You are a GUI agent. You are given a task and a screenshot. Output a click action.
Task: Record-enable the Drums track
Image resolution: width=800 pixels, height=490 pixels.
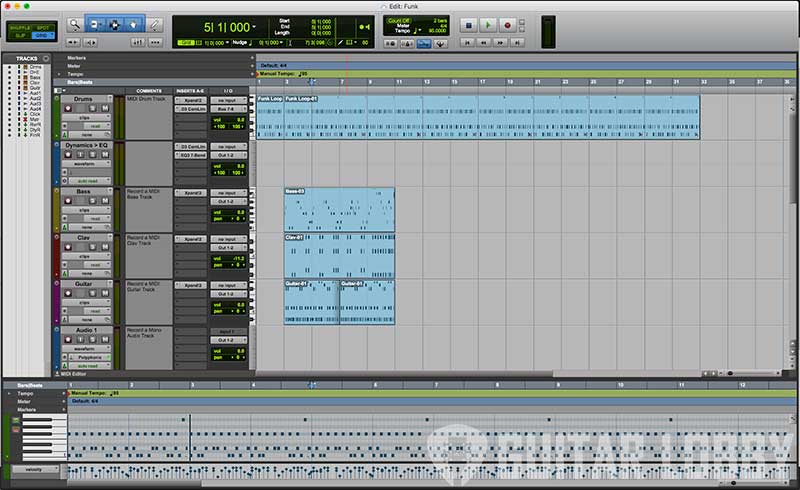(x=68, y=108)
